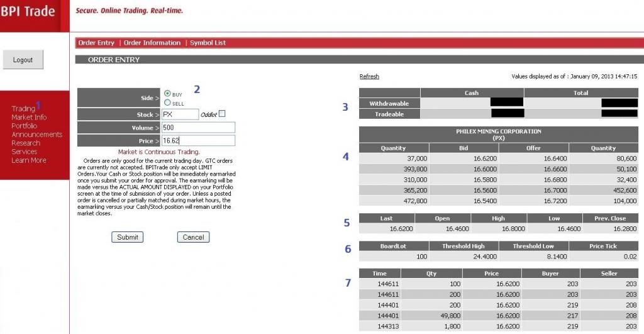Open Portfolio in the sidebar

coord(25,126)
